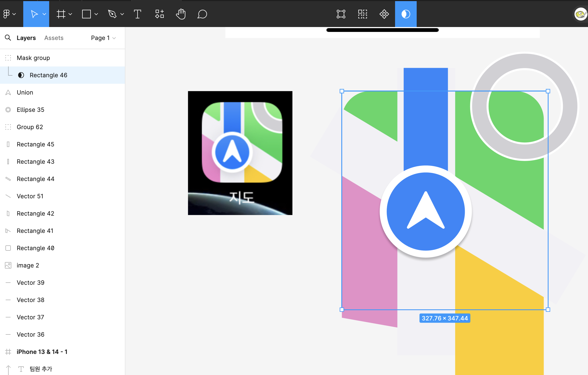588x375 pixels.
Task: Expand the Pen tool dropdown arrow
Action: click(122, 14)
